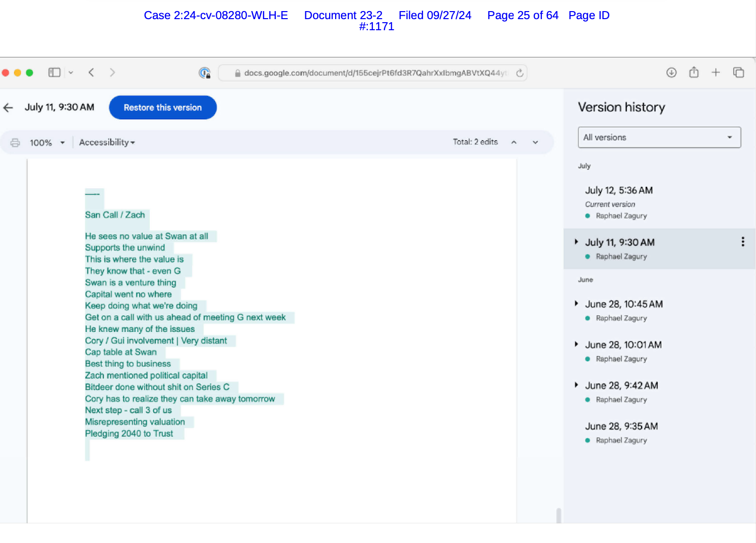Open a new tab with plus icon
The width and height of the screenshot is (756, 543).
(716, 73)
